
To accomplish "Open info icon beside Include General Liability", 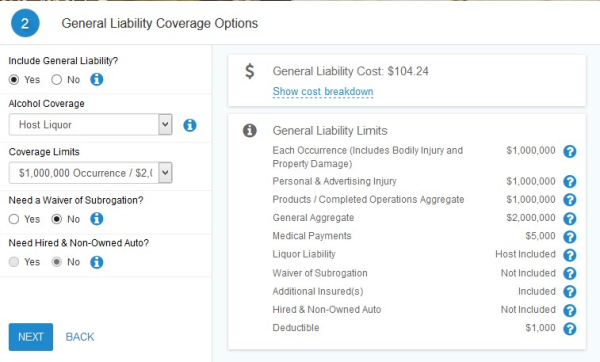I will 96,80.
